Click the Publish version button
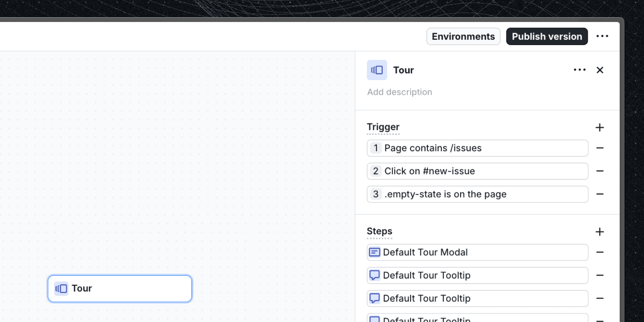This screenshot has width=644, height=322. click(547, 36)
